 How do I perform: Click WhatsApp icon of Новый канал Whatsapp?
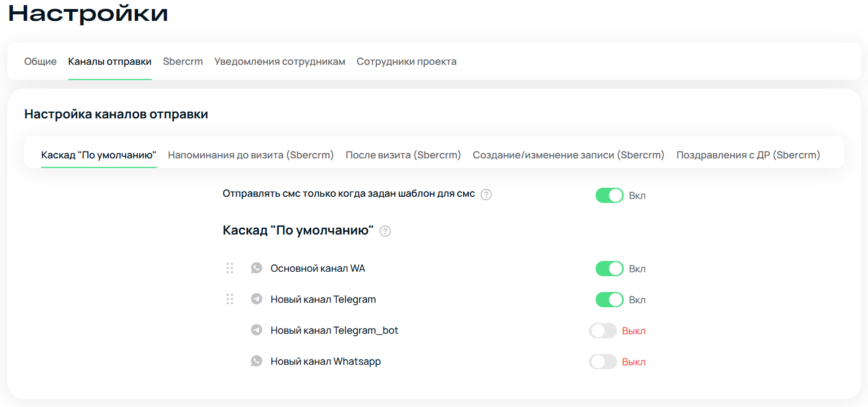tap(257, 361)
